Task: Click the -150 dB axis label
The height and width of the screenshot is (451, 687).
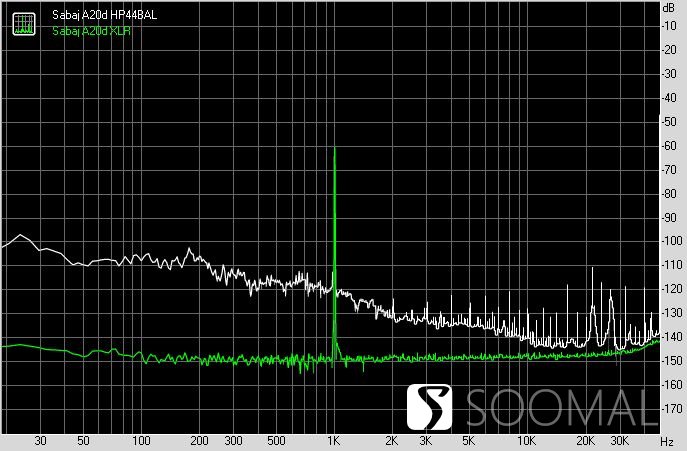Action: (x=670, y=361)
